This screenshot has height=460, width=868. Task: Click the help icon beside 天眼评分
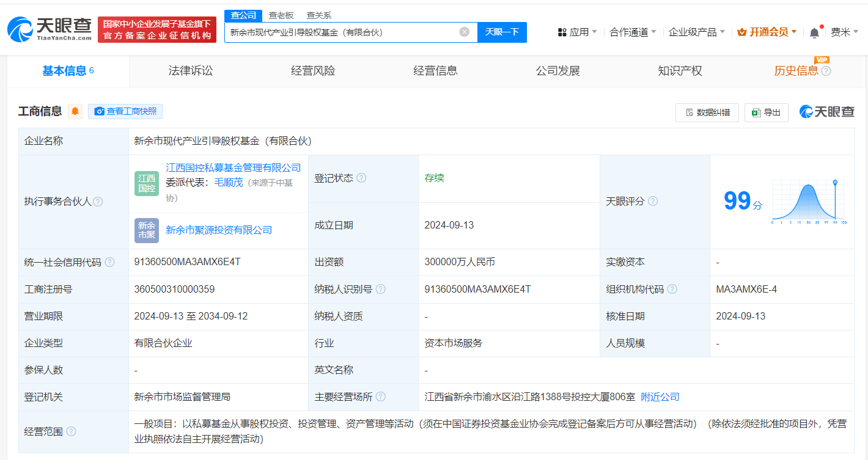click(x=653, y=201)
